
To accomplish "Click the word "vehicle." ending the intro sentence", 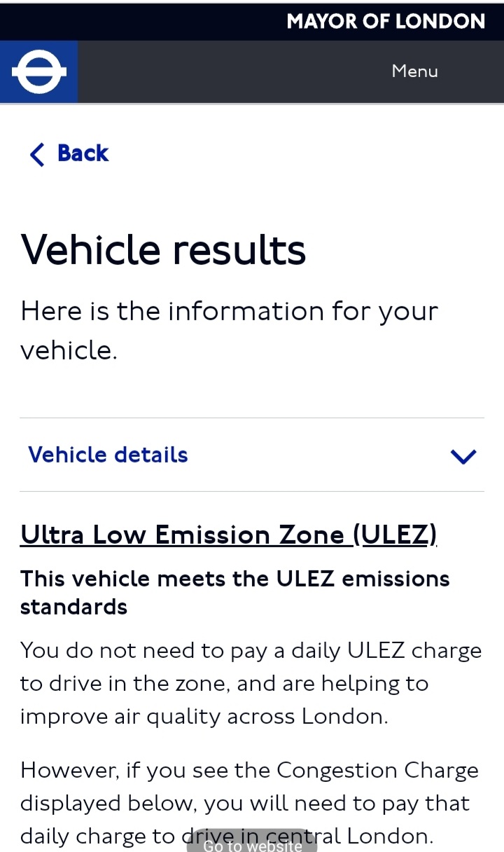I will (68, 350).
